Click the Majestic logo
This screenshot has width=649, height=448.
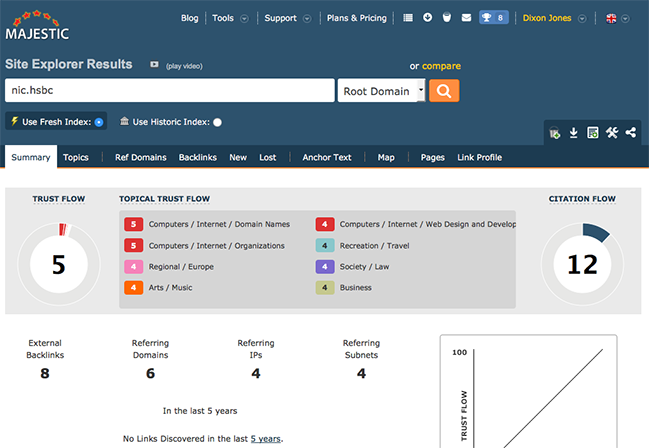[37, 25]
